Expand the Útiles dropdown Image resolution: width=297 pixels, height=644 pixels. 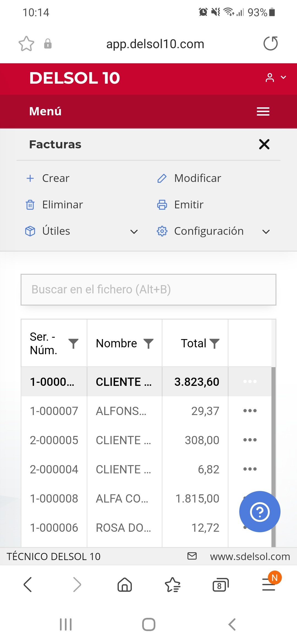[134, 231]
